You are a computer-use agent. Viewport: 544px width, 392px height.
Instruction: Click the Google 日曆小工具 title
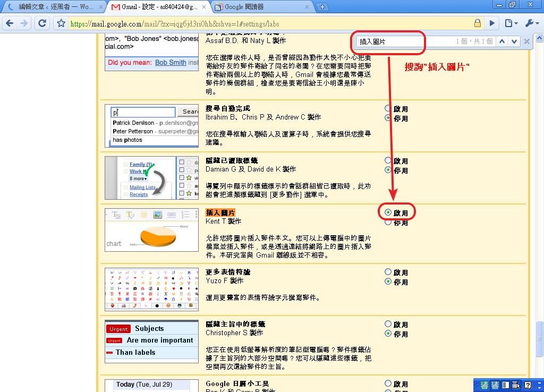point(237,384)
